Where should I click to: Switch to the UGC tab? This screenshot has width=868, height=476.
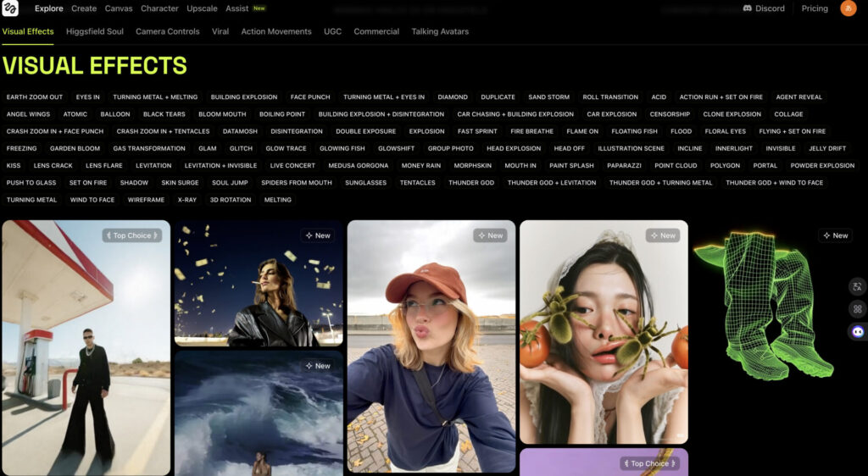pyautogui.click(x=332, y=31)
